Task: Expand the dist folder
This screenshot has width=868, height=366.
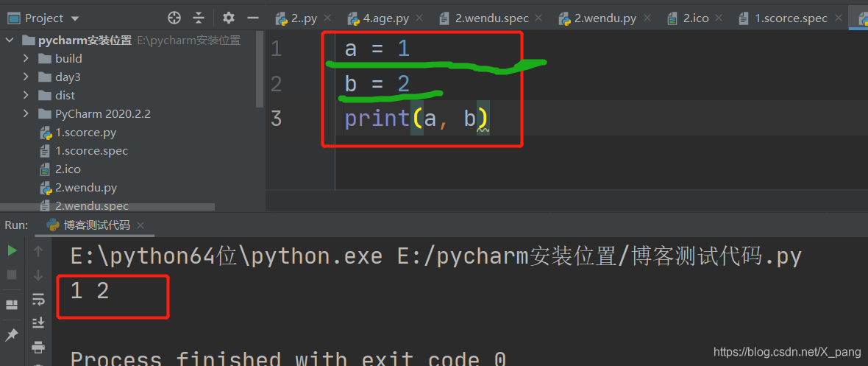Action: 26,96
